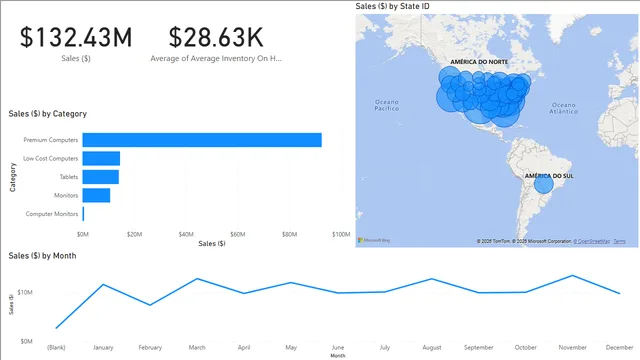Viewport: 640px width, 360px height.
Task: Click the 'February' month axis label
Action: [150, 347]
